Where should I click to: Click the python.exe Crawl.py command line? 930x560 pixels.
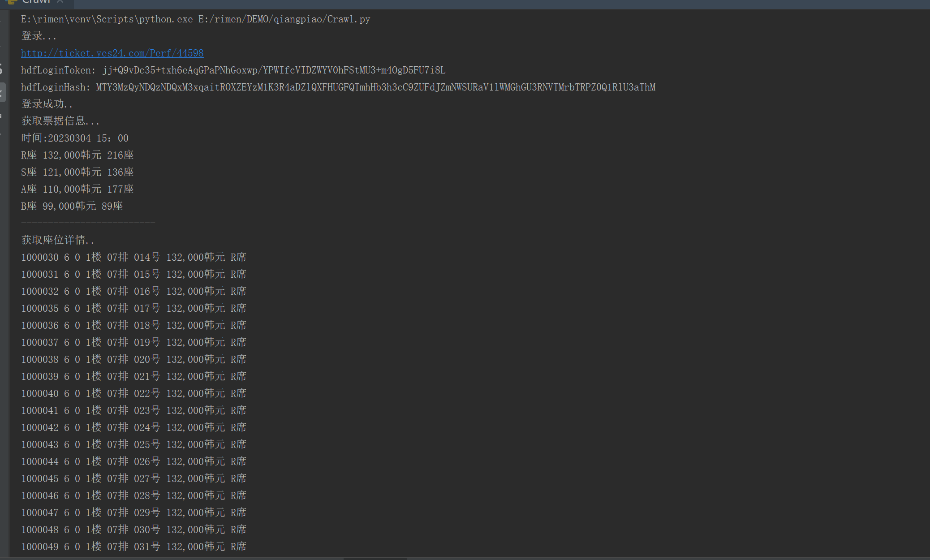[x=195, y=19]
